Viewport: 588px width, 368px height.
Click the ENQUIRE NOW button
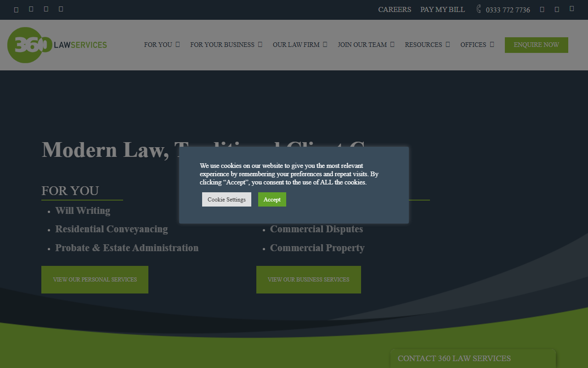[537, 45]
